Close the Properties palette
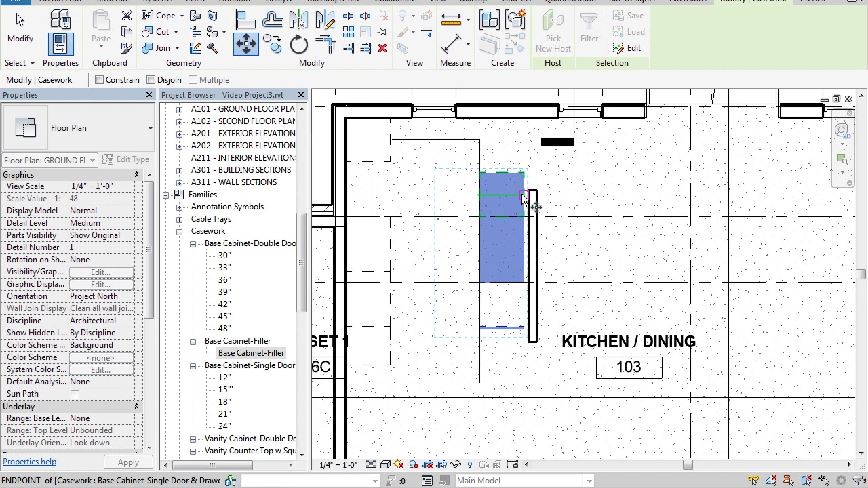The width and height of the screenshot is (868, 488). tap(149, 95)
